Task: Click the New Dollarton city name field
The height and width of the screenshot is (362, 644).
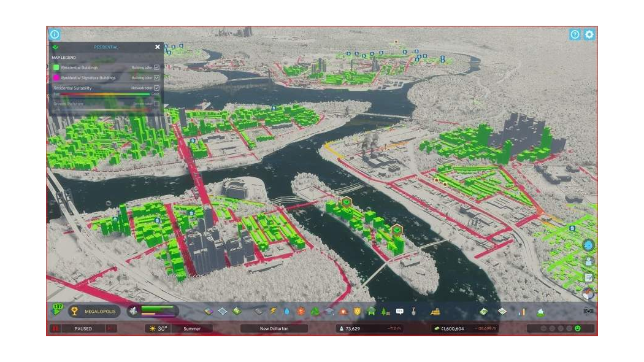Action: pyautogui.click(x=274, y=328)
